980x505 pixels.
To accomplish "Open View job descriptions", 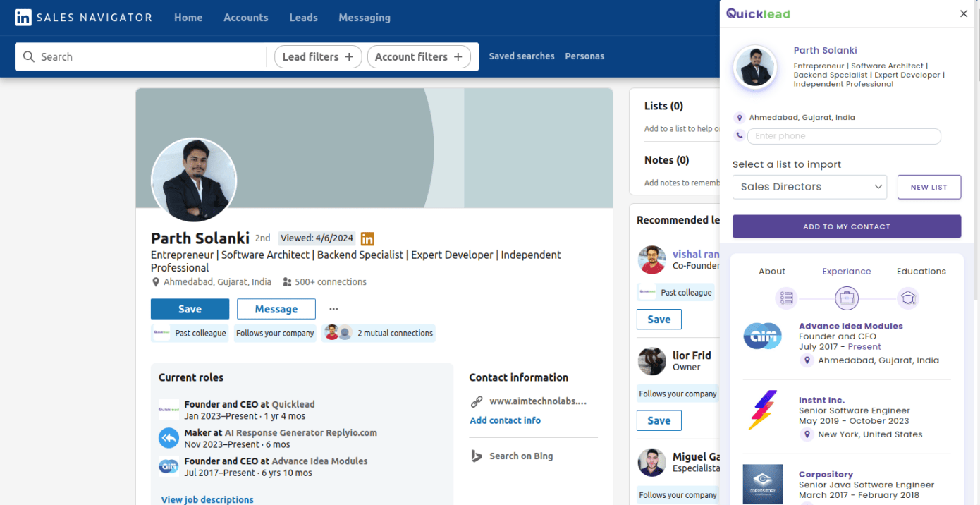I will point(207,499).
